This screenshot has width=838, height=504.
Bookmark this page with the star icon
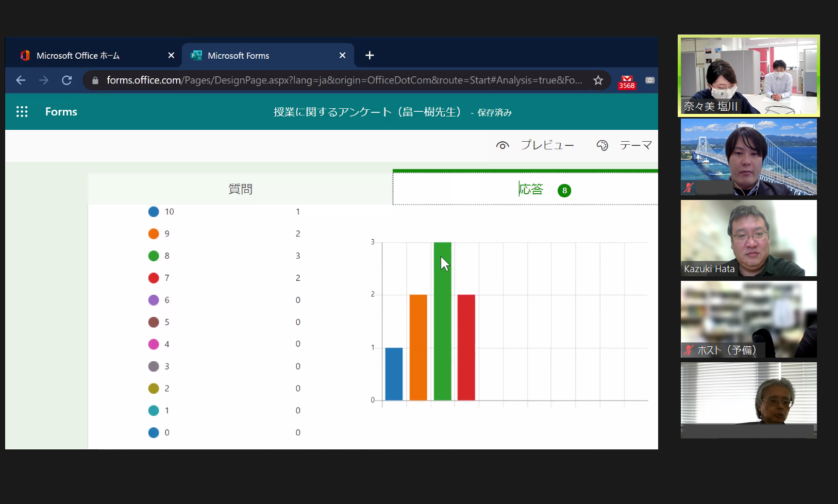pos(598,80)
